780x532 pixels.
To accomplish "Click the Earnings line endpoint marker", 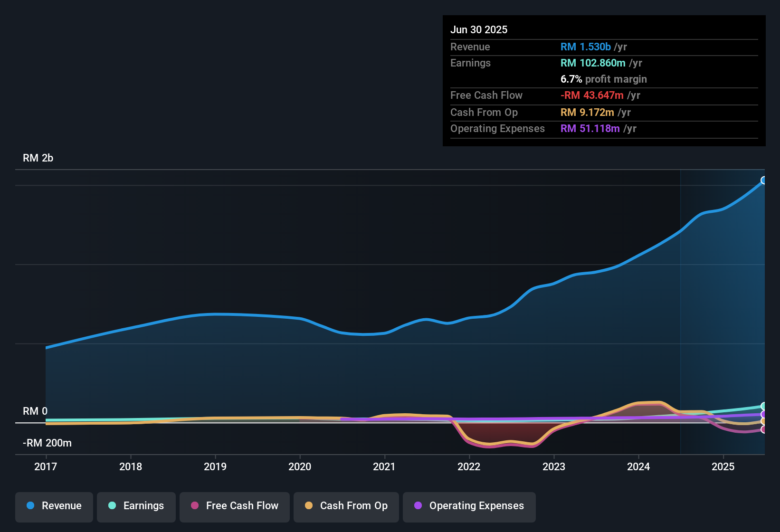I will click(x=764, y=406).
